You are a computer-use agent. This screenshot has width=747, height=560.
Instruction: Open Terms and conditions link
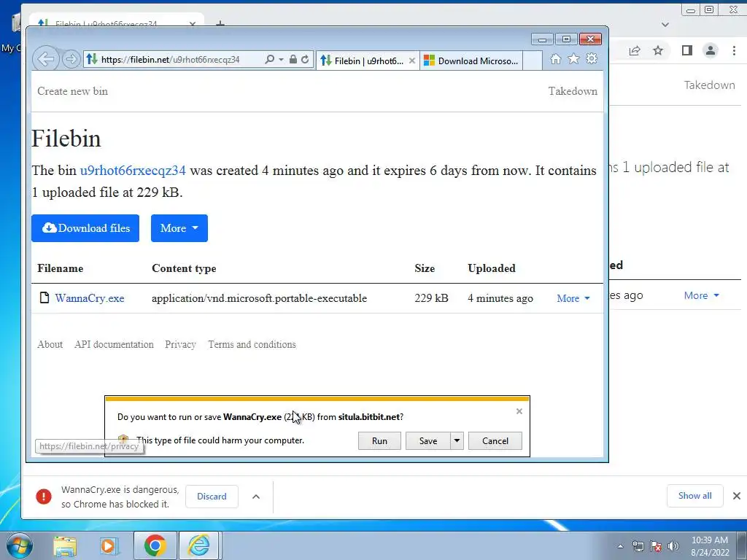(x=252, y=344)
